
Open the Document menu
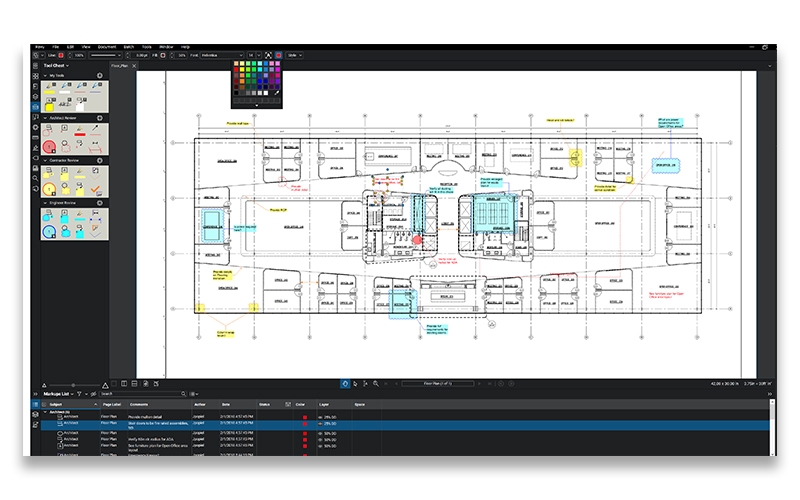(107, 47)
